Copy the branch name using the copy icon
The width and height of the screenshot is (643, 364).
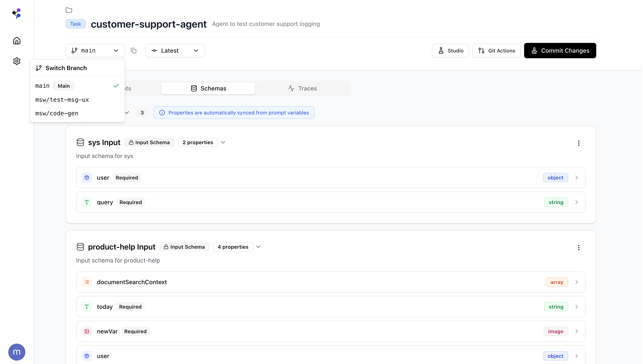point(133,51)
